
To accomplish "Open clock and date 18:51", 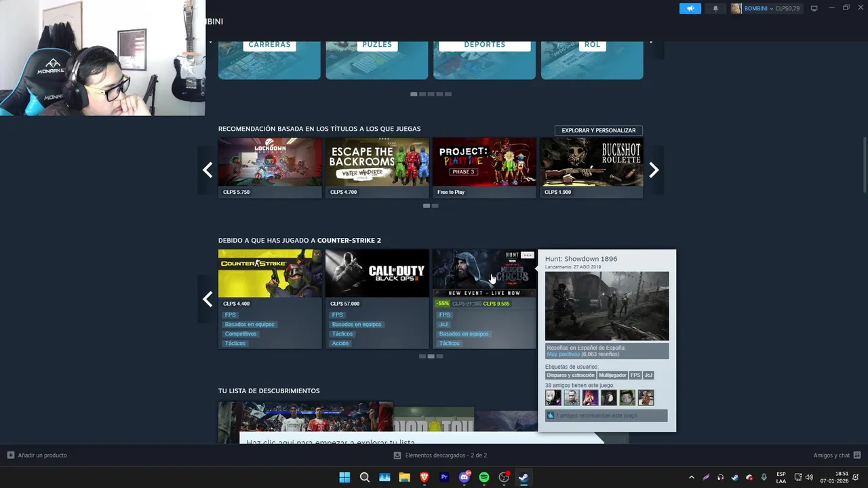I will [x=834, y=477].
